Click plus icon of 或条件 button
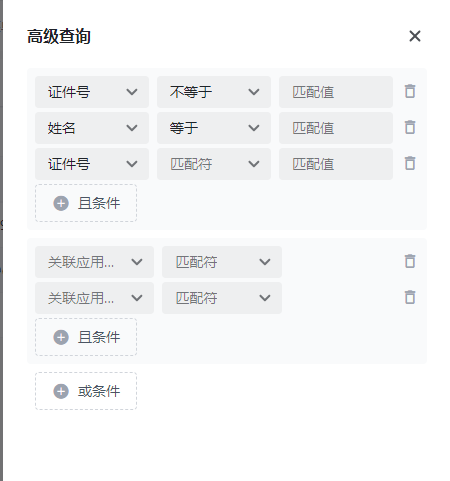The image size is (450, 481). click(x=61, y=391)
